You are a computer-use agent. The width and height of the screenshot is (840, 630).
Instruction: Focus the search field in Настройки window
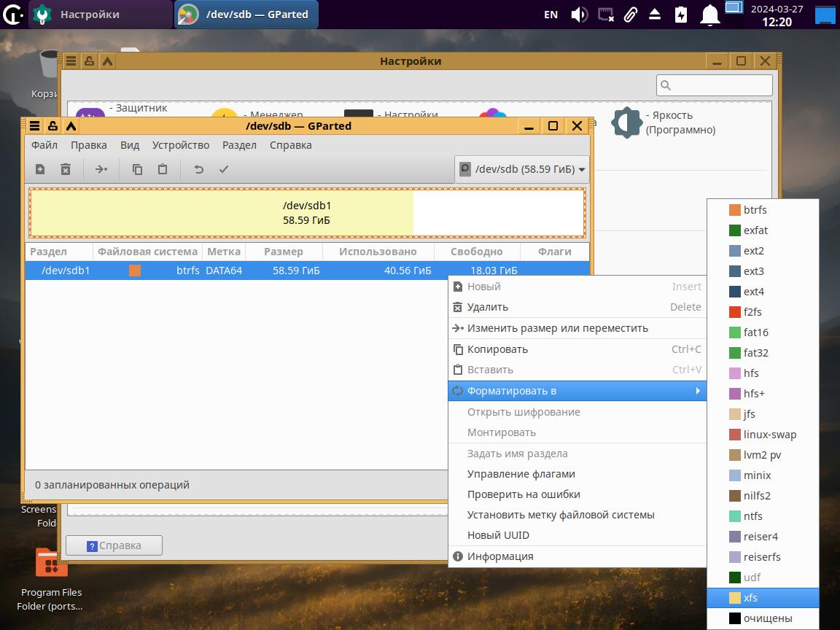click(714, 85)
